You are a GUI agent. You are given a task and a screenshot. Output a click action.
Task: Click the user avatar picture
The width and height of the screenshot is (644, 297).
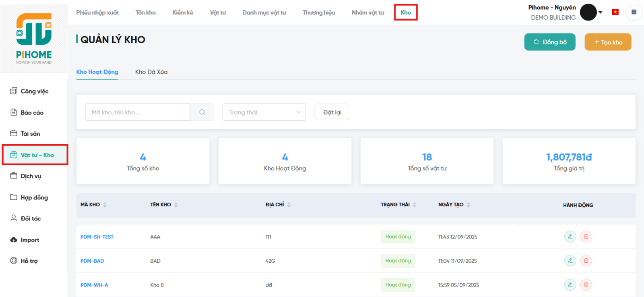click(588, 12)
